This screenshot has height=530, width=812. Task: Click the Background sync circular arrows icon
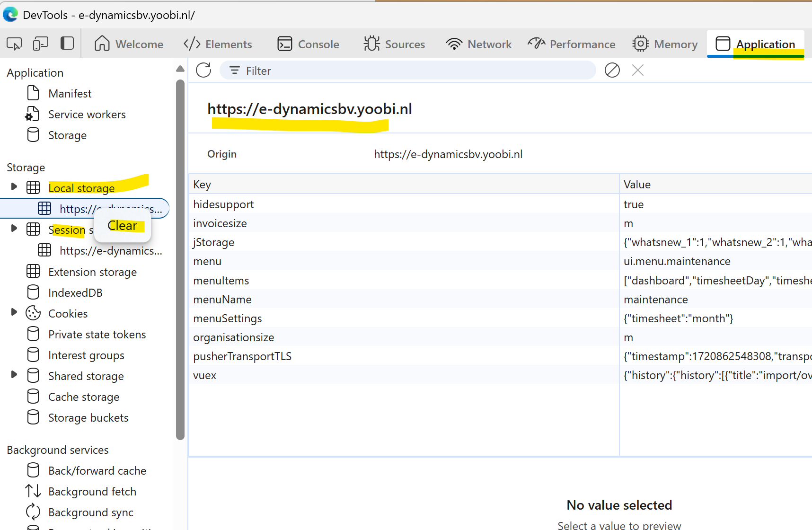pyautogui.click(x=33, y=512)
